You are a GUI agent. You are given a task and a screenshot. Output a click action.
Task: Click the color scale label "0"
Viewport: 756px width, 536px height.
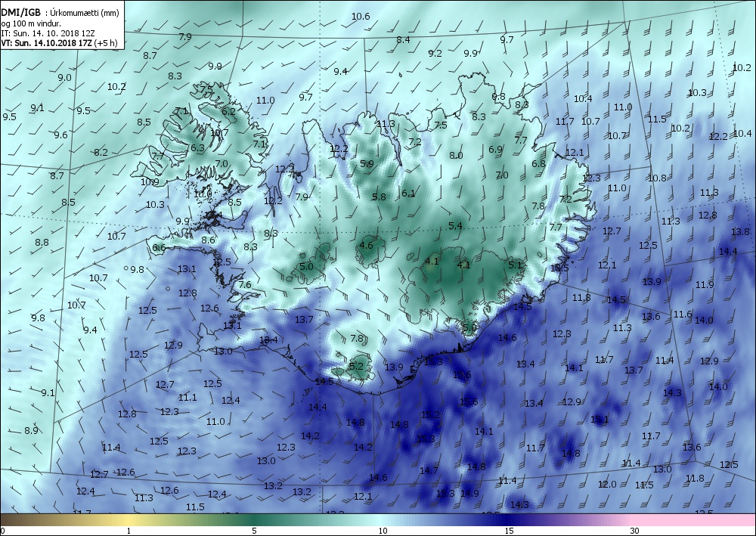tap(3, 531)
